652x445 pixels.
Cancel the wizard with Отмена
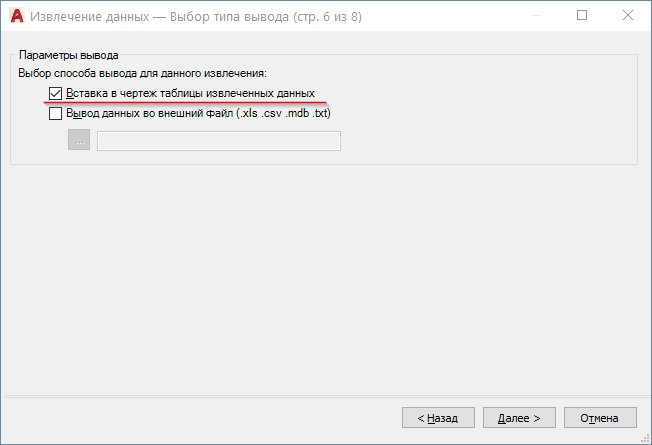[x=600, y=418]
